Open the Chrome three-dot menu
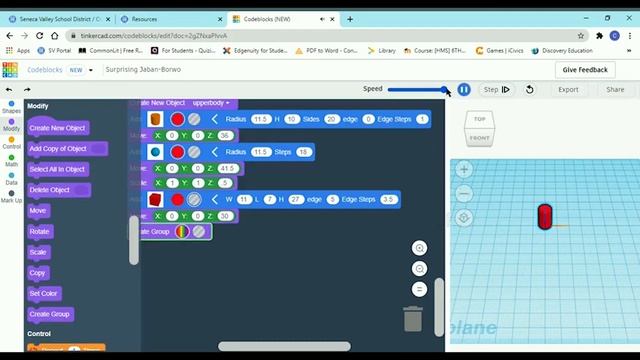The width and height of the screenshot is (640, 360). click(630, 36)
